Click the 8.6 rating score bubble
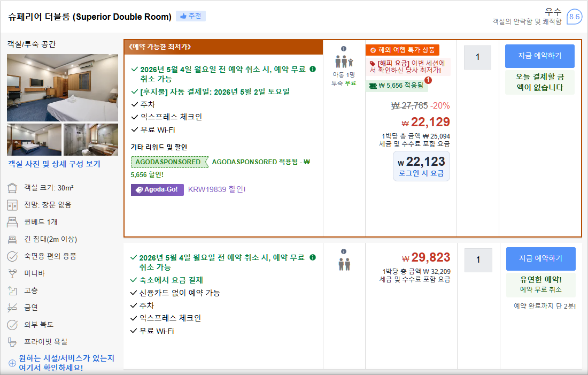This screenshot has height=375, width=588. (574, 17)
